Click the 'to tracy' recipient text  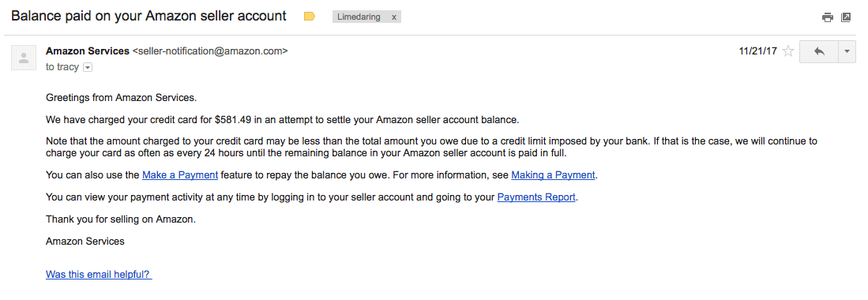pyautogui.click(x=62, y=67)
